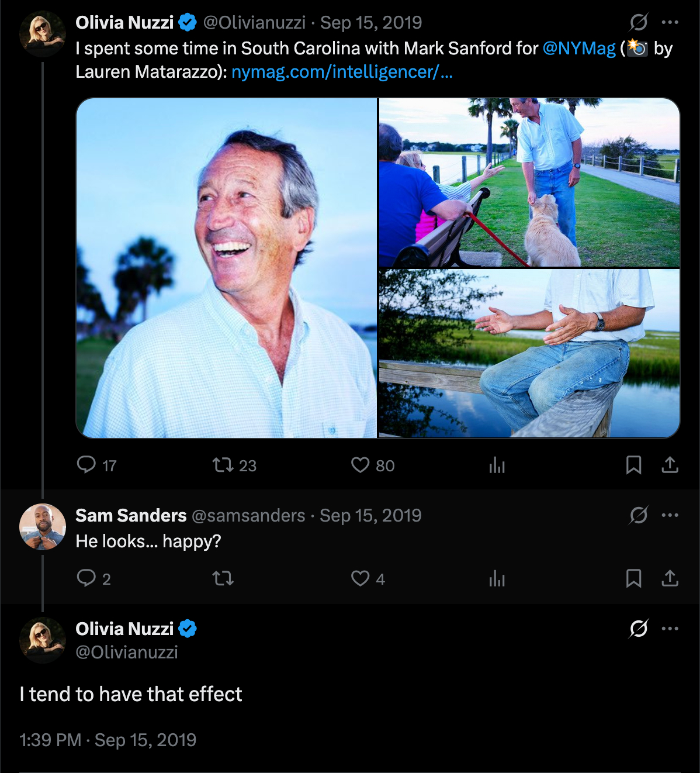The width and height of the screenshot is (700, 773).
Task: Retweet the Mark Sanford tweet
Action: [x=223, y=465]
